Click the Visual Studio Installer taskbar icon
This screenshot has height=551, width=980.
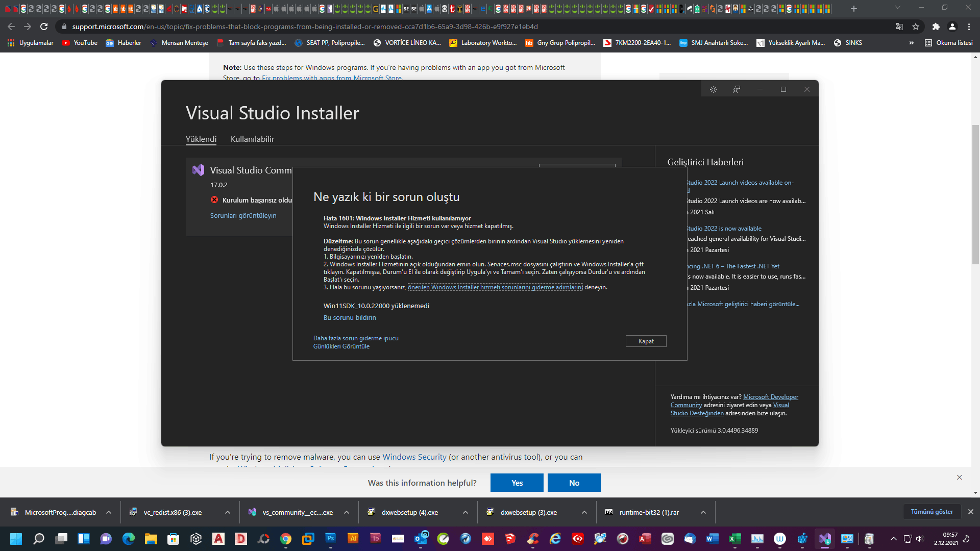pyautogui.click(x=825, y=538)
